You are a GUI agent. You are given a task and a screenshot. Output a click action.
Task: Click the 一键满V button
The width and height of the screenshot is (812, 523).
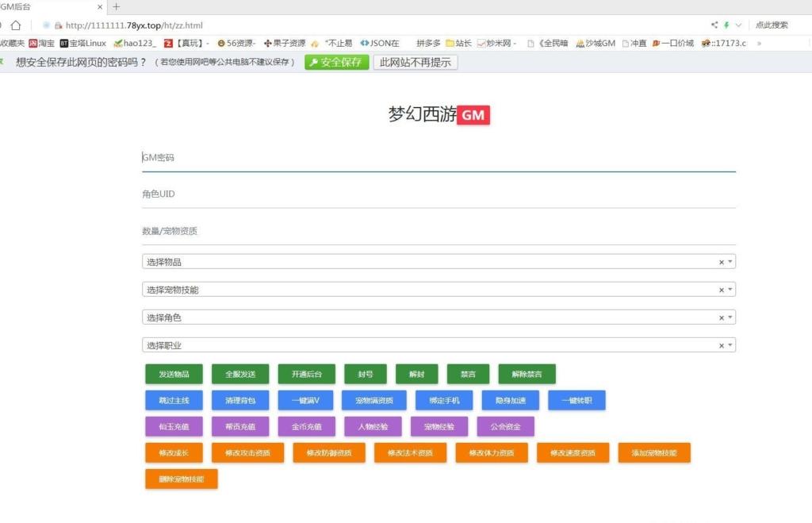pyautogui.click(x=305, y=400)
